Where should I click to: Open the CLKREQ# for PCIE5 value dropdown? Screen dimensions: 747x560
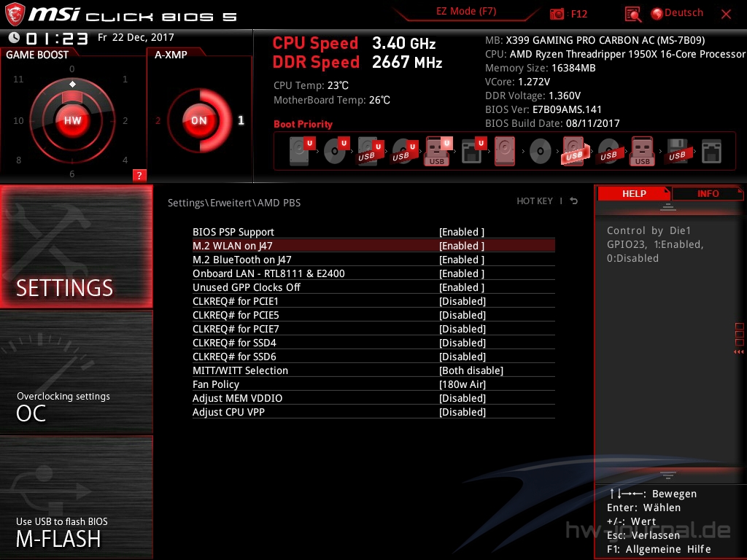(462, 315)
